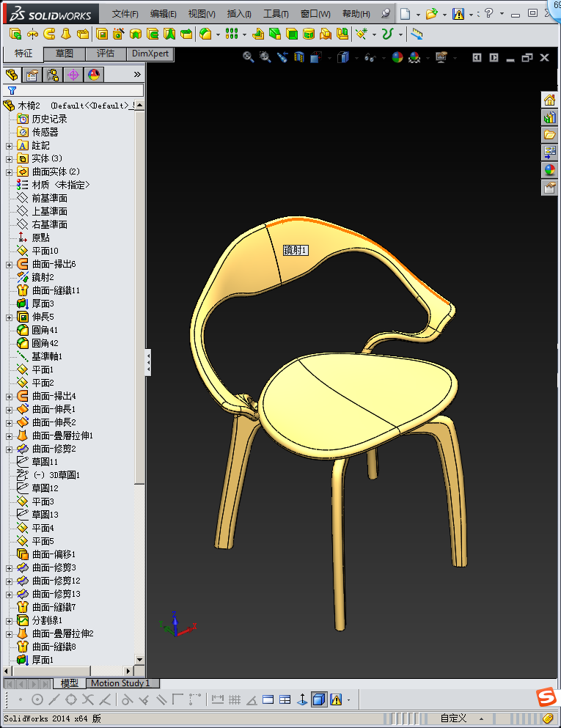
Task: Click the swept surface toolbar icon
Action: coord(49,34)
